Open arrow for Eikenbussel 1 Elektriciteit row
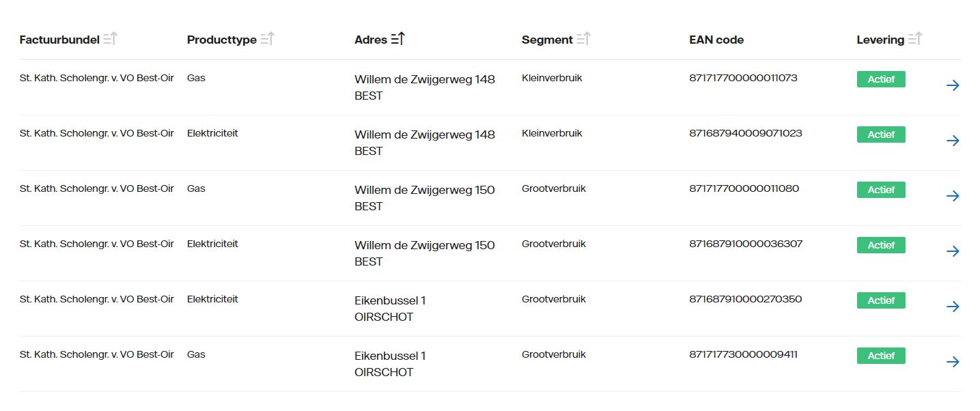 (953, 307)
